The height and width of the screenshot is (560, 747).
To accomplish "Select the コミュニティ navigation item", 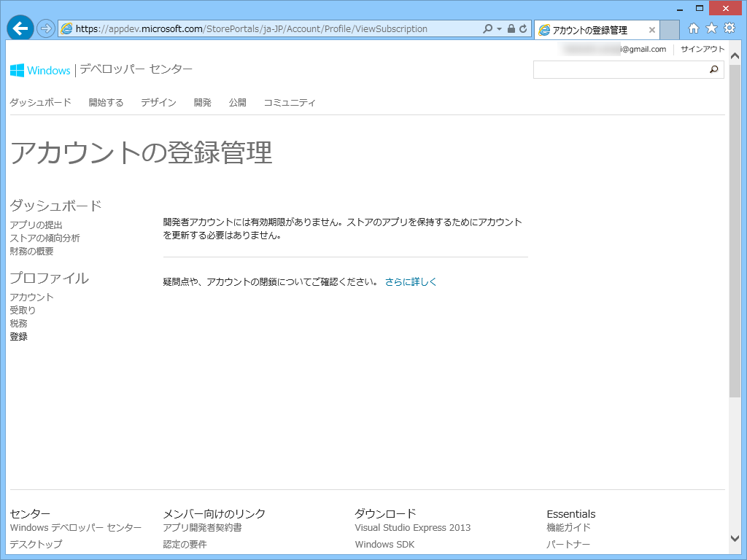I will [290, 102].
